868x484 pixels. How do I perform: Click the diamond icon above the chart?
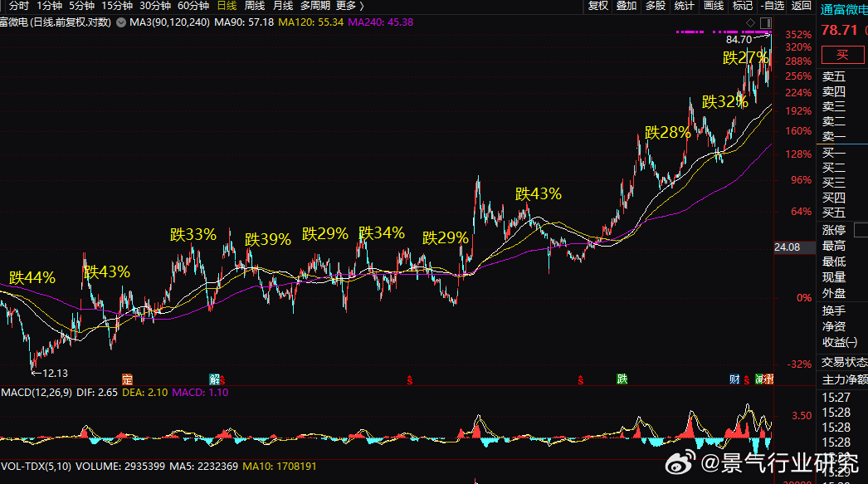[751, 22]
